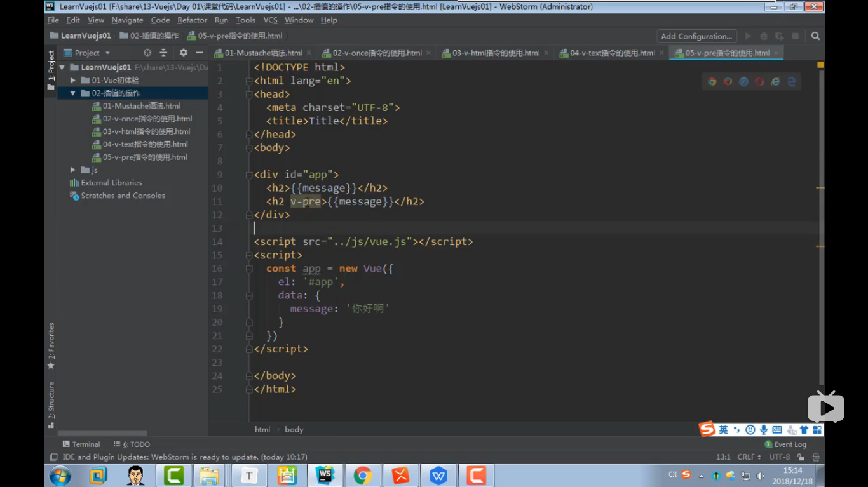This screenshot has width=868, height=487.
Task: Click the Hector inspector icon in status bar
Action: point(816,457)
